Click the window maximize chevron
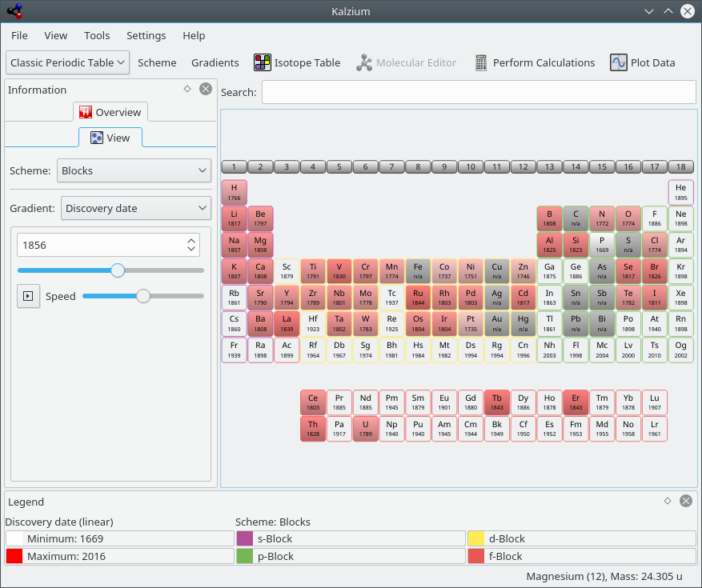The image size is (702, 588). point(668,11)
